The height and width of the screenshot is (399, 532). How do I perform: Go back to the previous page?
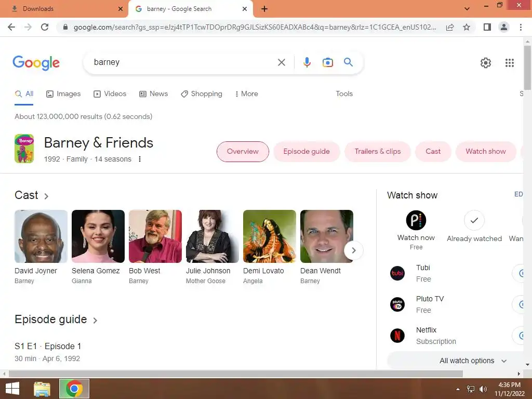(11, 27)
